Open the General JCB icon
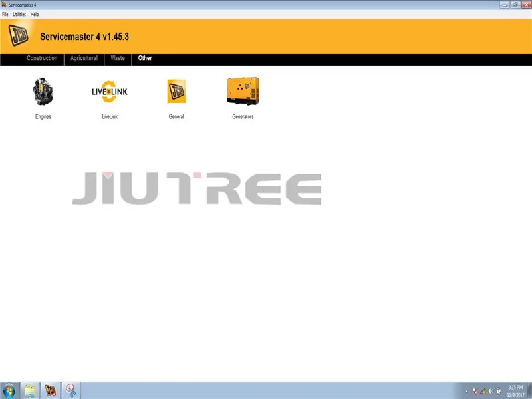Image resolution: width=532 pixels, height=399 pixels. (176, 91)
